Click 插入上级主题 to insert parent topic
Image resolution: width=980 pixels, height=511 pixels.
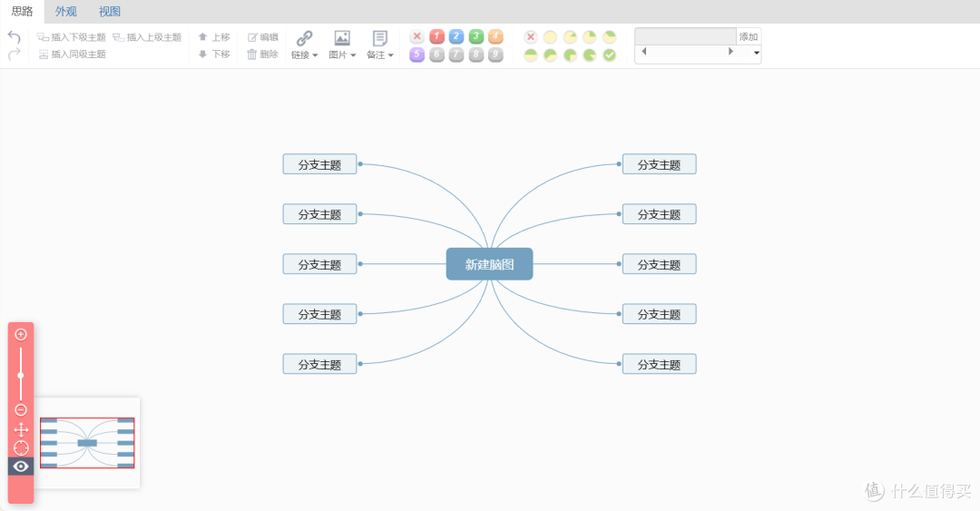[147, 37]
